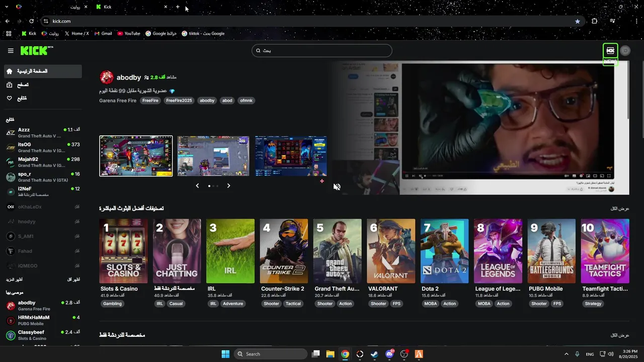Open the user profile avatar menu
The image size is (644, 362).
(x=625, y=50)
